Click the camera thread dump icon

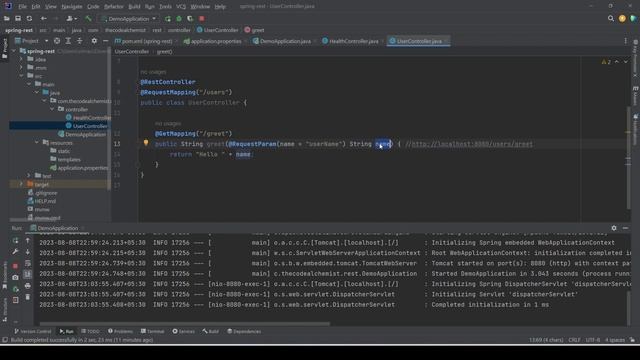tap(16, 277)
